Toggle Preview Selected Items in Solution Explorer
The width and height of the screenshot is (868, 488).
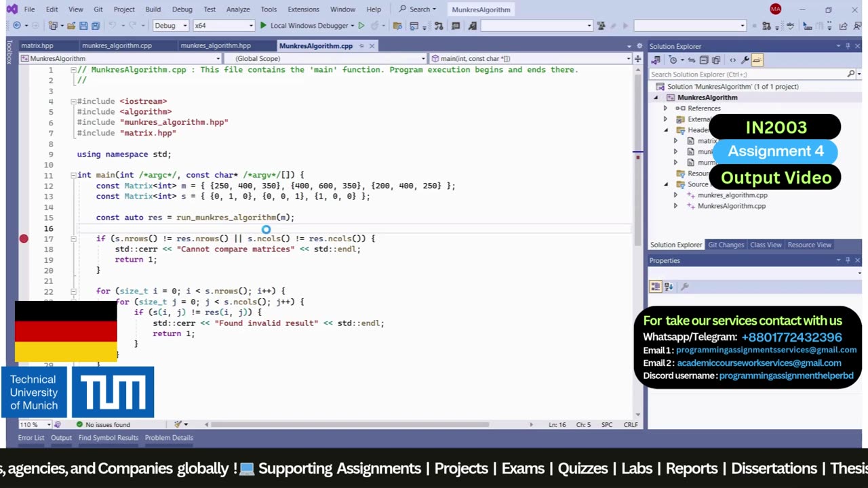pyautogui.click(x=757, y=60)
